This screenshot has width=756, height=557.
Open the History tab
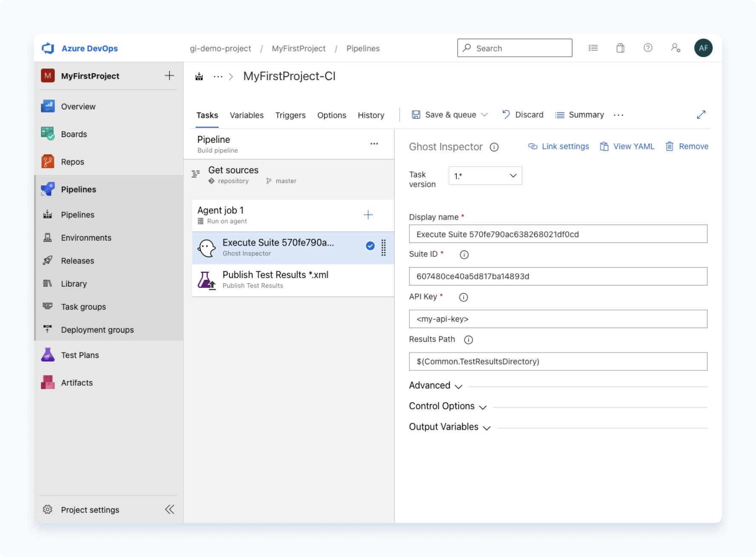[371, 115]
